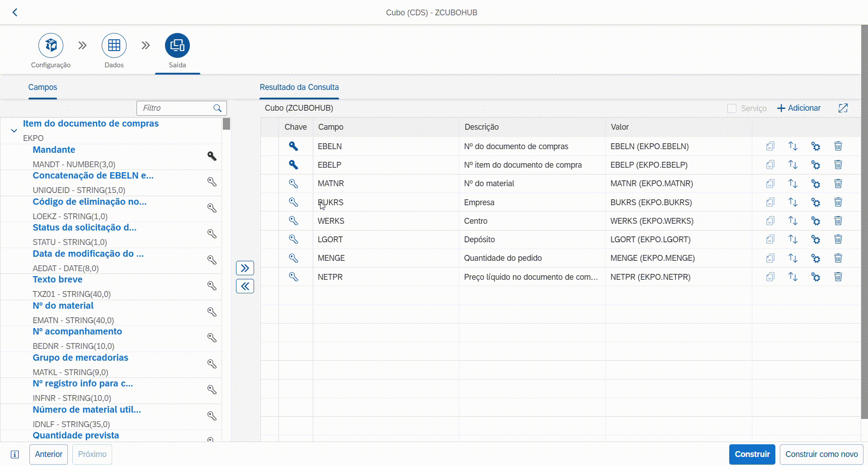Screen dimensions: 868x466
Task: Open the Dados wizard step
Action: point(114,46)
